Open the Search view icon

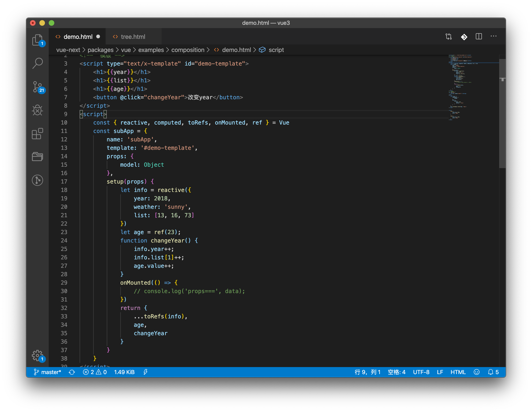(37, 63)
